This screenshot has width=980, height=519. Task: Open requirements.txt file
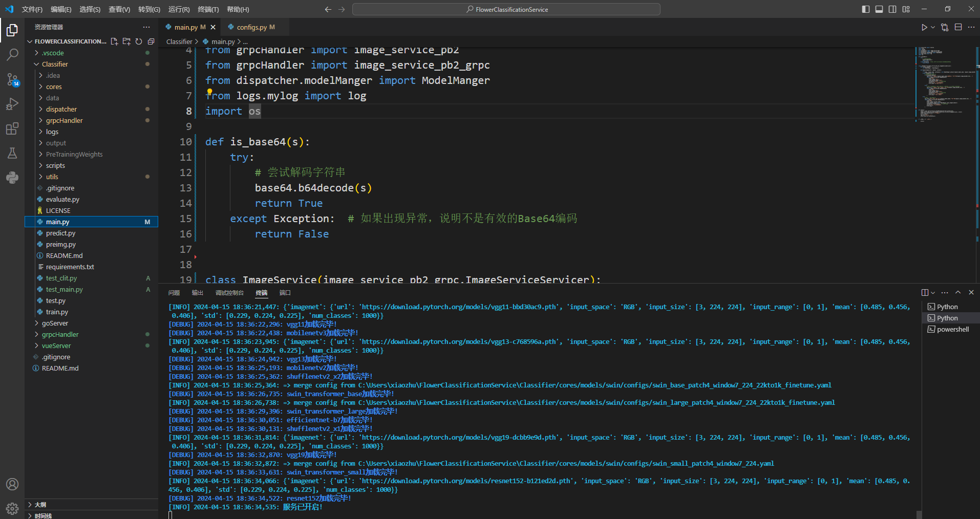pyautogui.click(x=91, y=267)
